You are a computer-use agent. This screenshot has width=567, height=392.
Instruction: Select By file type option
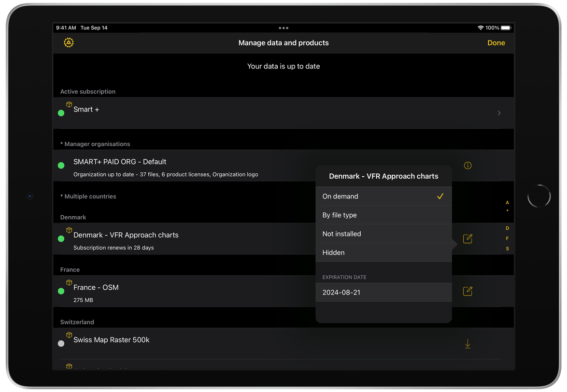coord(383,215)
